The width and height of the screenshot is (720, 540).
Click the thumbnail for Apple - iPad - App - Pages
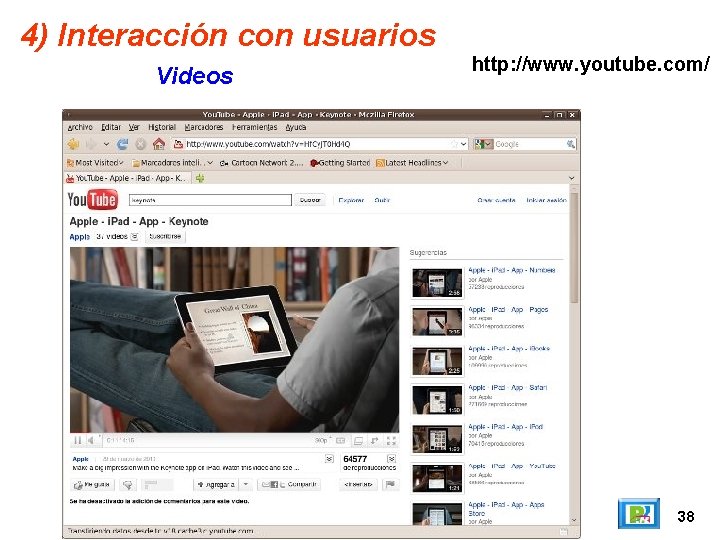[x=437, y=322]
